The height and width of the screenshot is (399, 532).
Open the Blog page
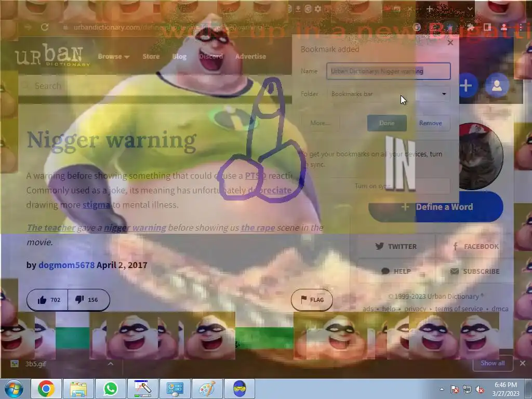(179, 56)
